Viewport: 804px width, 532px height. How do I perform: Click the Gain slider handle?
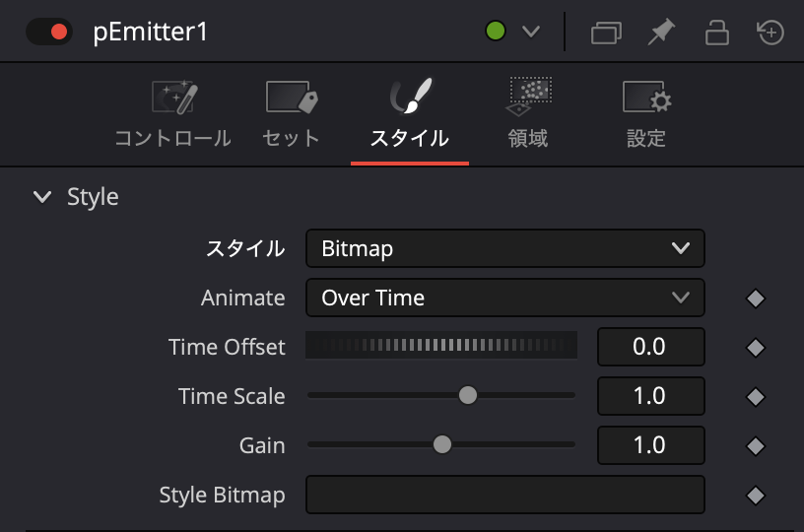coord(442,444)
